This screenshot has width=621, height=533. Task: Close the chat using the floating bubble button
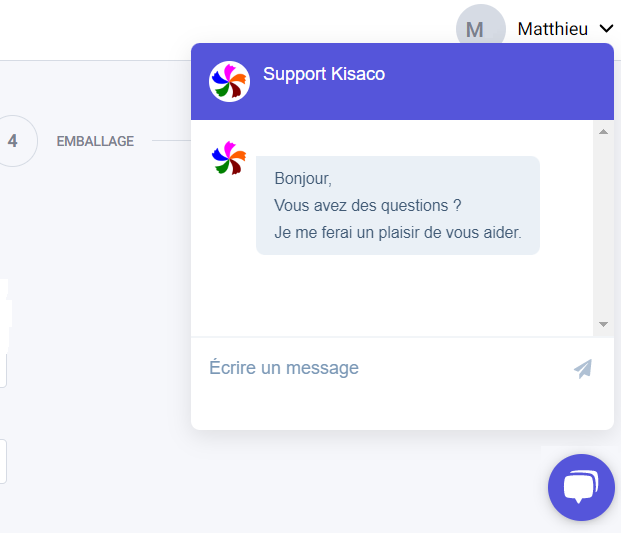point(581,487)
